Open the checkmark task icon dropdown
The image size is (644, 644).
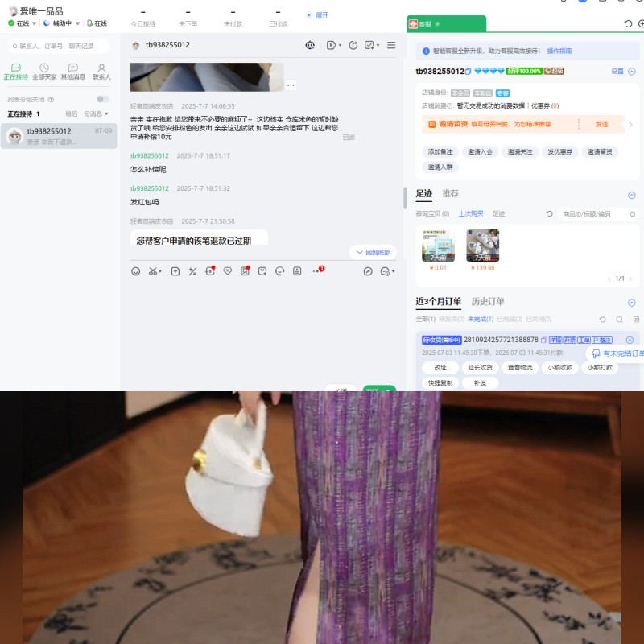pyautogui.click(x=372, y=45)
